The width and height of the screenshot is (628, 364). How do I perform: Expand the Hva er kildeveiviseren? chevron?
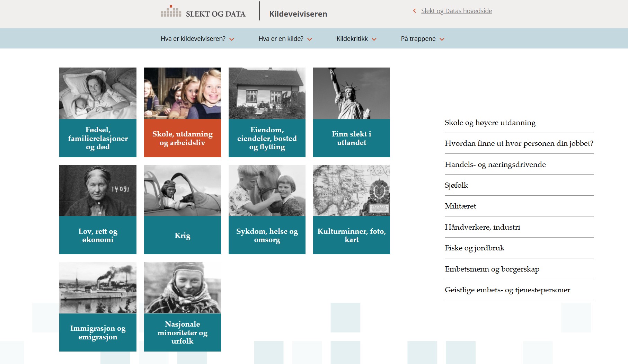(x=232, y=39)
